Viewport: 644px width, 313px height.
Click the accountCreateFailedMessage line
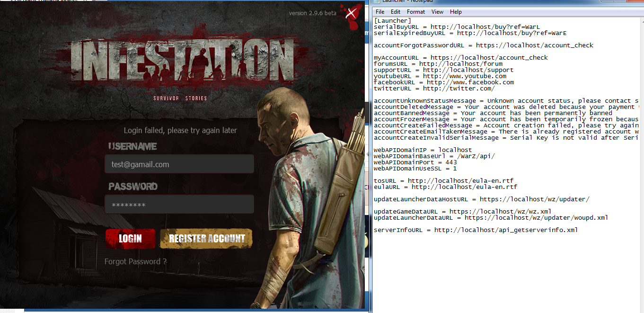506,125
